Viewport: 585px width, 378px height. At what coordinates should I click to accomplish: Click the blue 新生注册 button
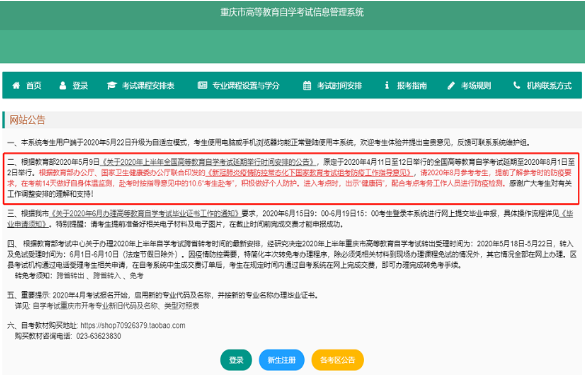pos(282,360)
